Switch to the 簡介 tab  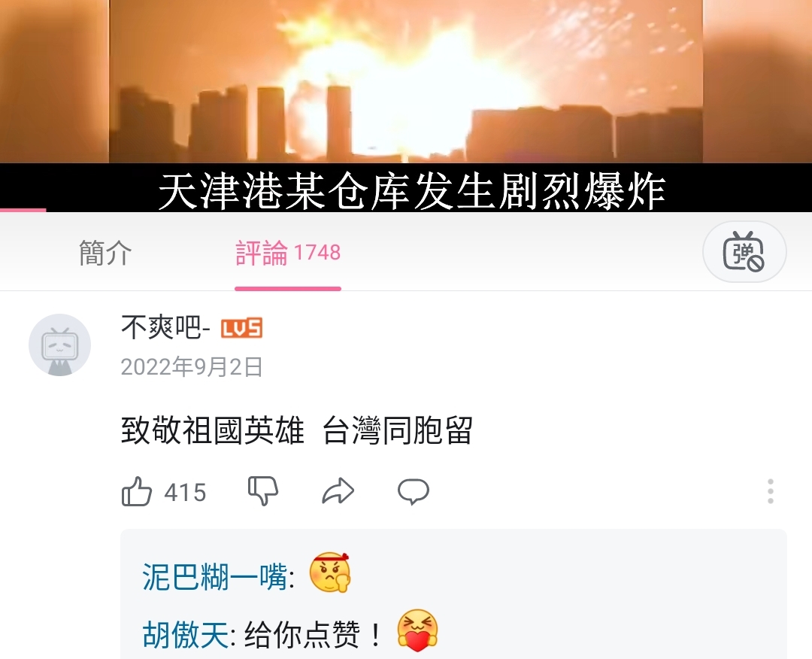[105, 253]
